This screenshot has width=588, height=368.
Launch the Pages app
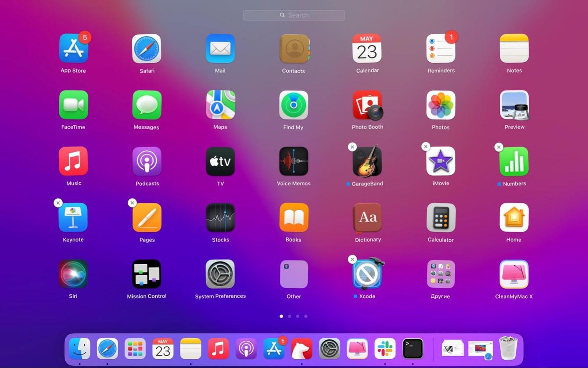click(x=147, y=217)
